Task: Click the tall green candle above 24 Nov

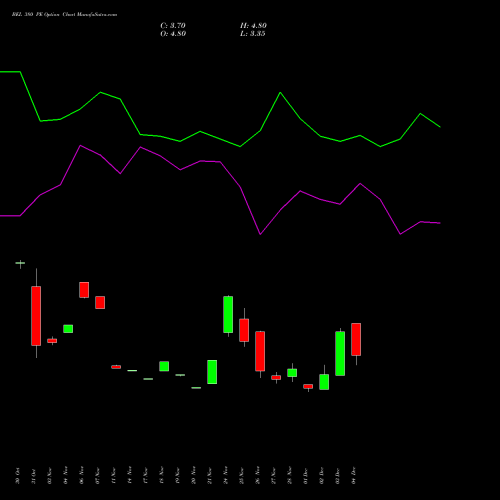Action: (228, 314)
